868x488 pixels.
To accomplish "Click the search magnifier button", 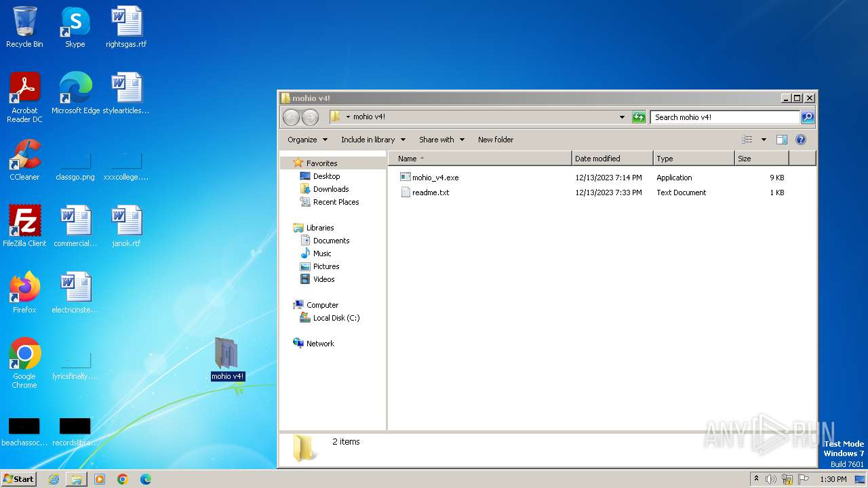I will click(x=808, y=117).
